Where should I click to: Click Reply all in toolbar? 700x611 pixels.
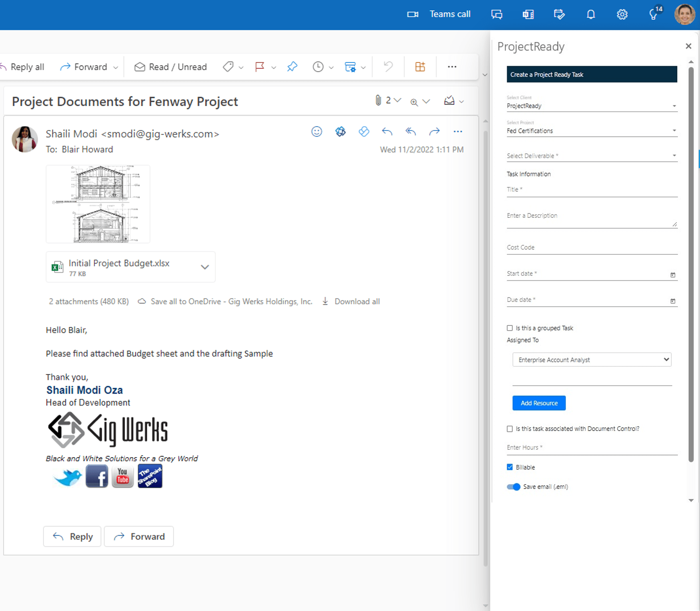click(22, 67)
